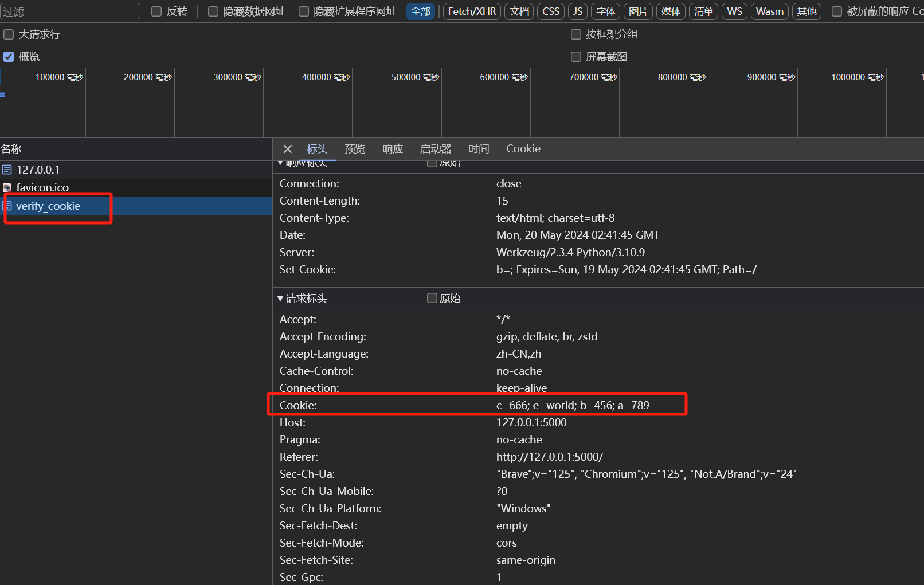
Task: Uncheck the 概览 overview checkbox
Action: [9, 57]
